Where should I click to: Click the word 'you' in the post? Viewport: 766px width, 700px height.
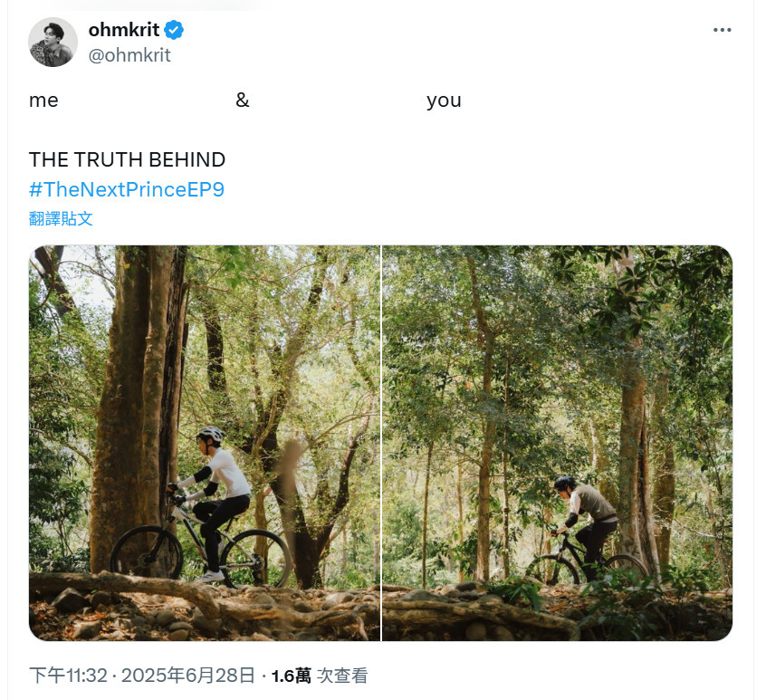point(444,101)
